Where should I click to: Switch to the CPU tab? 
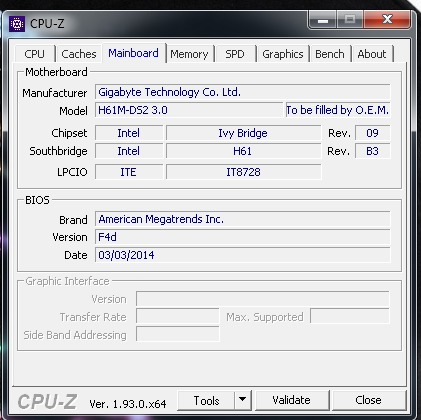(34, 54)
